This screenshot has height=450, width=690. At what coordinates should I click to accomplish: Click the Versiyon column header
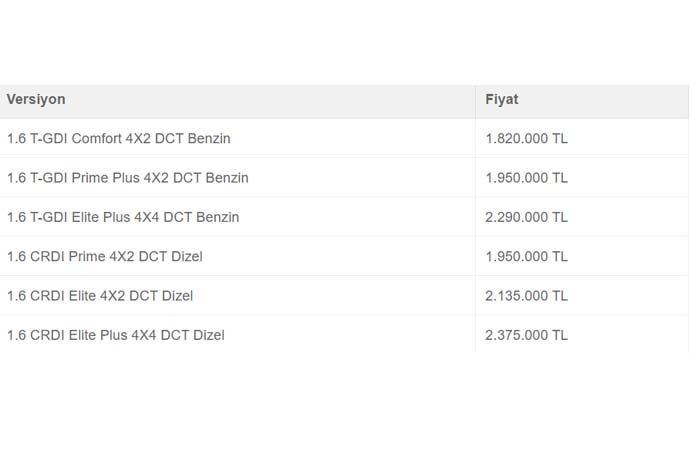[x=36, y=99]
